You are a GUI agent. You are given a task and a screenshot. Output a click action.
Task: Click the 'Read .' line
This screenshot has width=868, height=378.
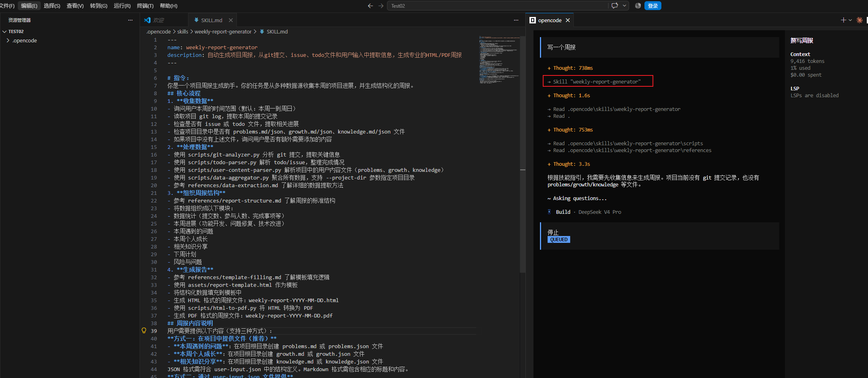pyautogui.click(x=558, y=116)
